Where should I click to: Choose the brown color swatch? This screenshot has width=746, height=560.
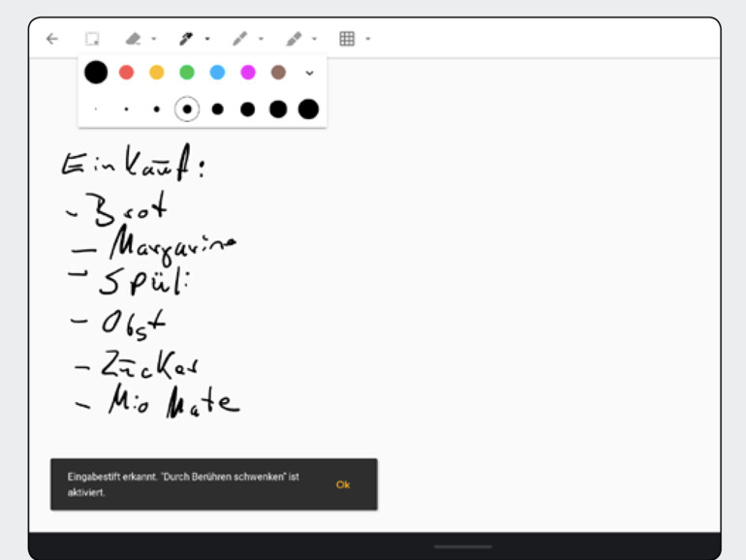click(x=278, y=73)
